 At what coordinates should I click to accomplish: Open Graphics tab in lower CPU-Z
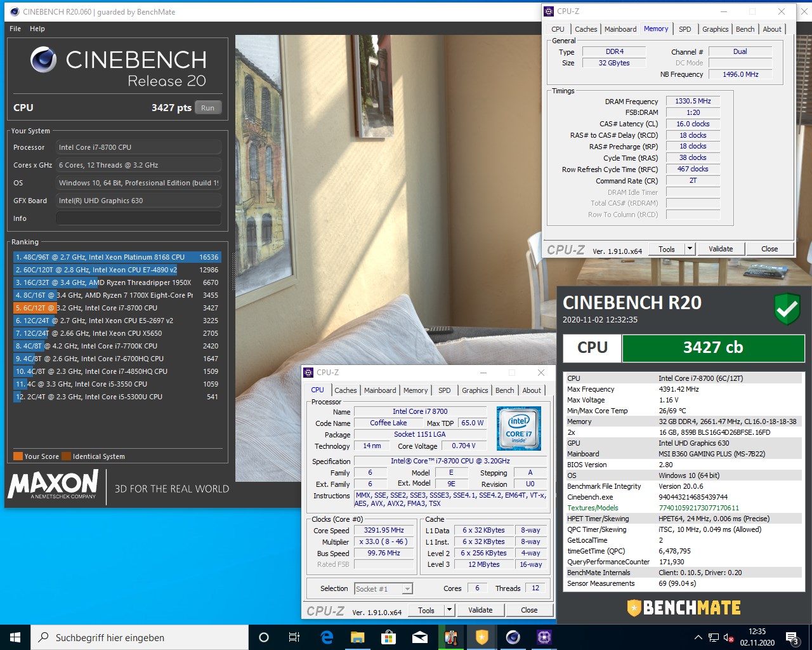475,390
